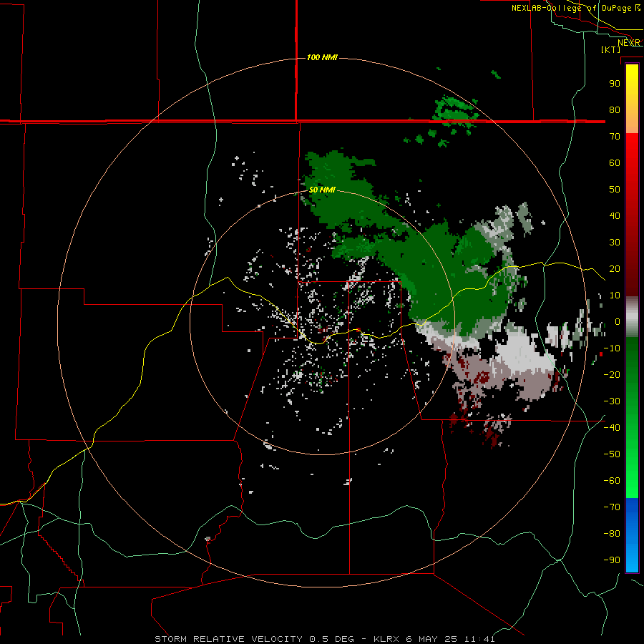The height and width of the screenshot is (644, 644).
Task: Click the 30 value on velocity scale
Action: (615, 243)
